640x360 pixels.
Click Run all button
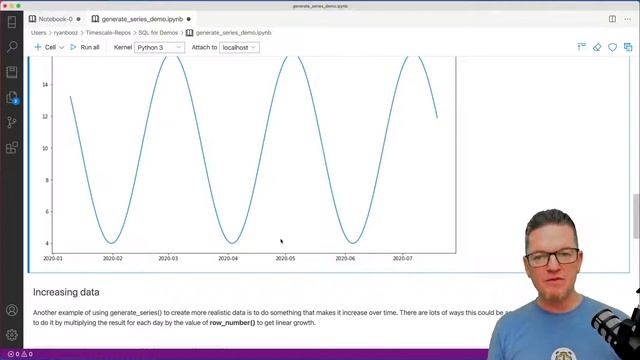click(85, 47)
